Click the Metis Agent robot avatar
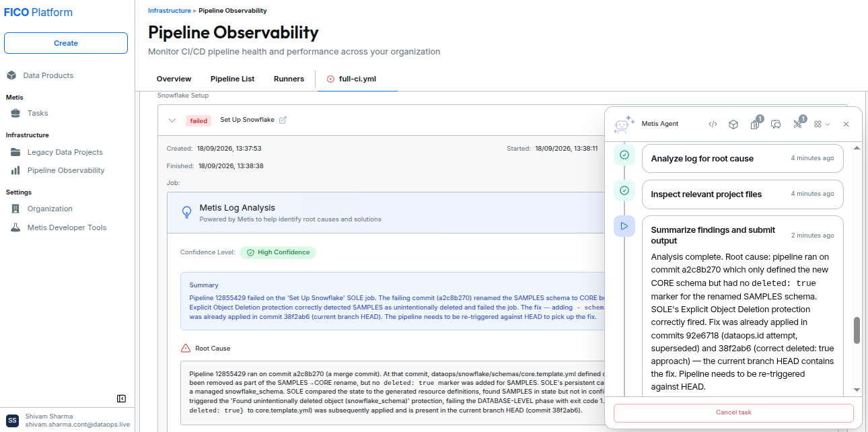Image resolution: width=868 pixels, height=432 pixels. click(624, 124)
